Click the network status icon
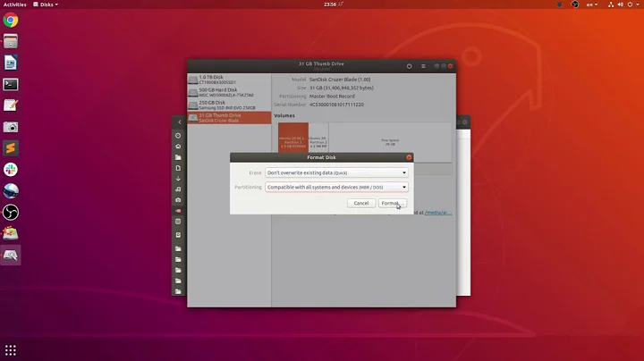 click(611, 4)
